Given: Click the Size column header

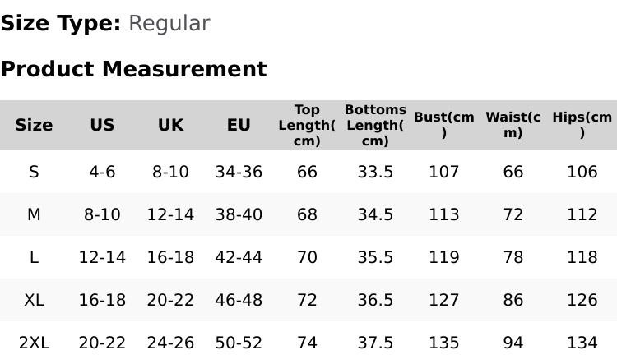Looking at the screenshot, I should coord(34,125).
